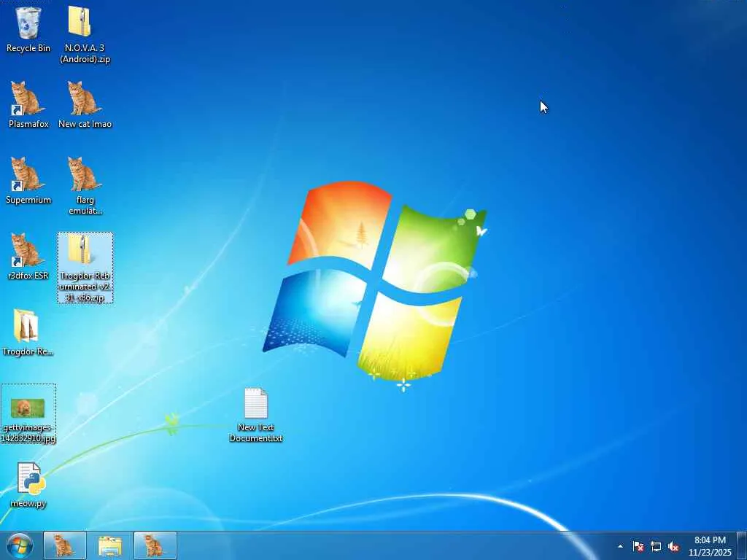Open the cat taskbar icon beside Start button
This screenshot has height=560, width=747.
(x=64, y=545)
